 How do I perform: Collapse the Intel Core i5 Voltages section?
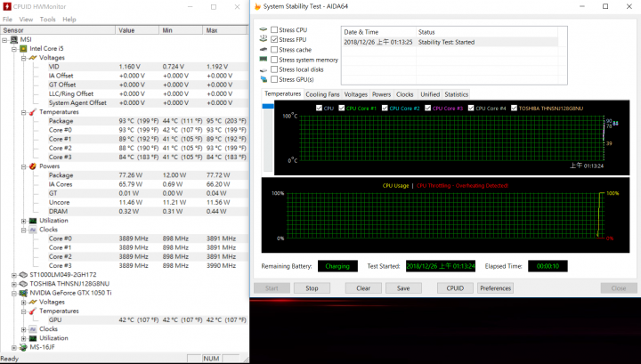pyautogui.click(x=24, y=58)
